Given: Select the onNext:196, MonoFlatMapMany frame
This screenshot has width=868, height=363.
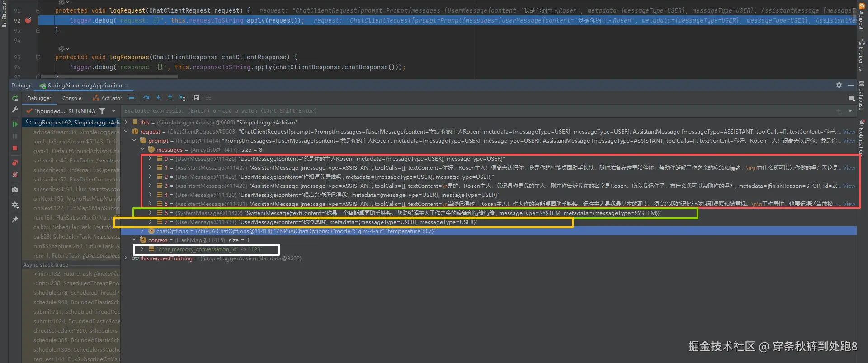Looking at the screenshot, I should [x=72, y=199].
